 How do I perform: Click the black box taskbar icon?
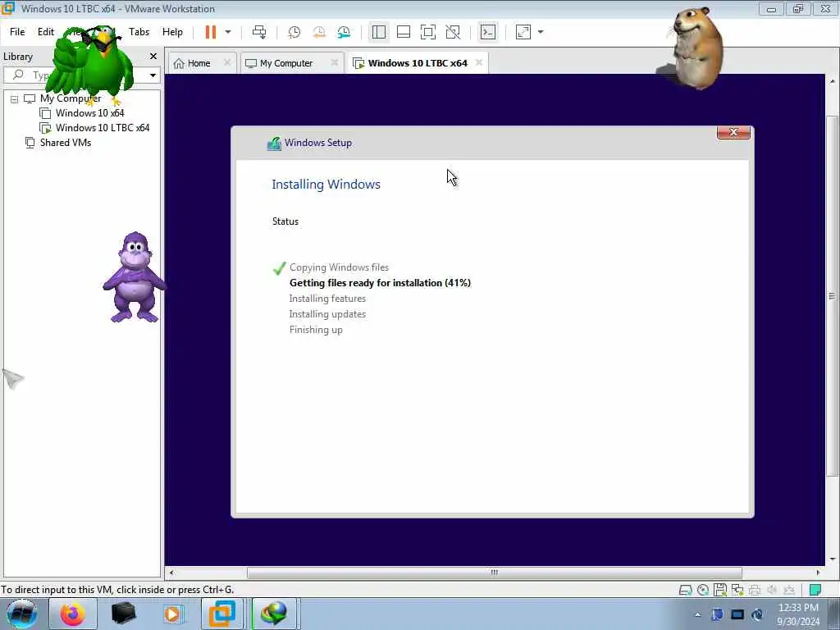tap(124, 614)
